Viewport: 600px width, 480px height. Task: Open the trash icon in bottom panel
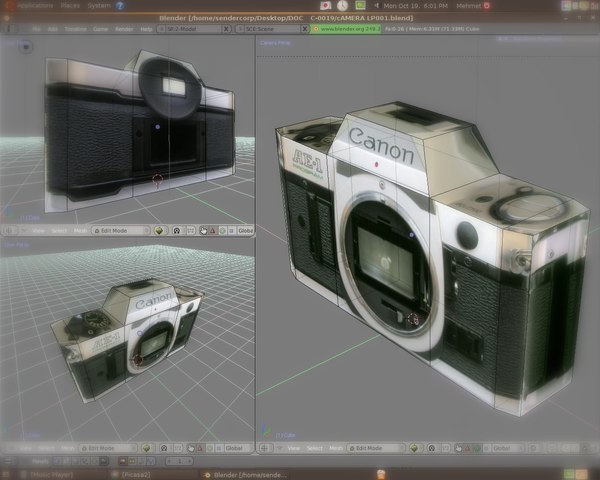click(381, 475)
